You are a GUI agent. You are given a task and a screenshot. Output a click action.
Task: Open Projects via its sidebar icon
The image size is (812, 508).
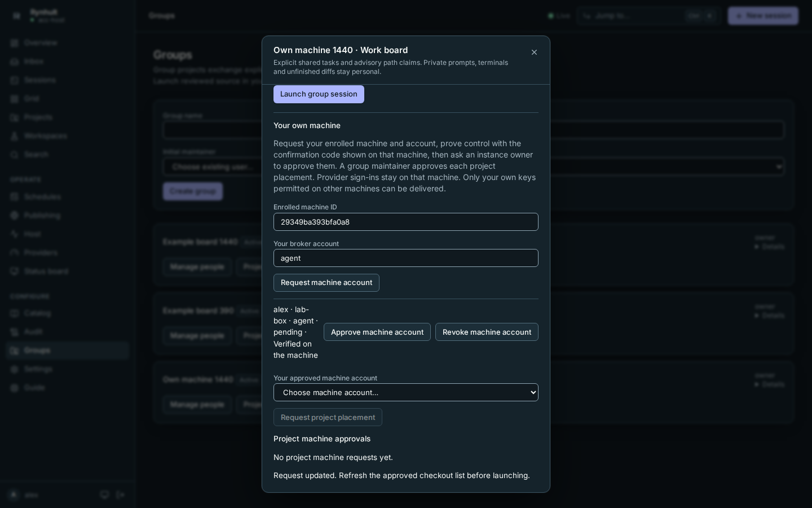15,117
